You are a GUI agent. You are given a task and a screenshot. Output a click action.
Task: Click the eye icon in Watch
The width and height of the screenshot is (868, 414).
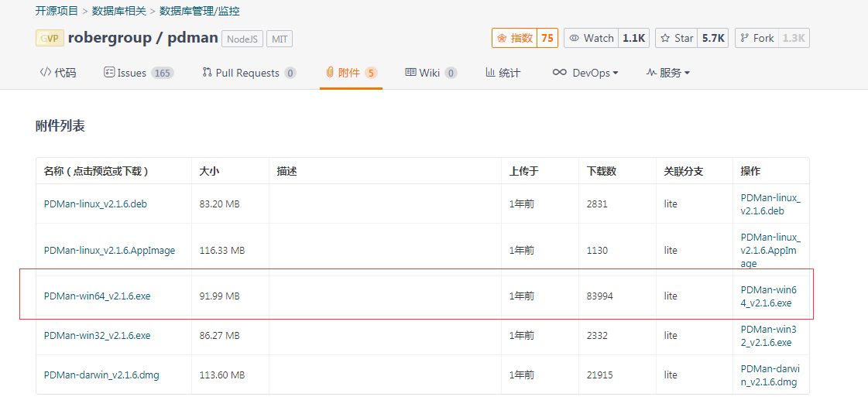575,38
